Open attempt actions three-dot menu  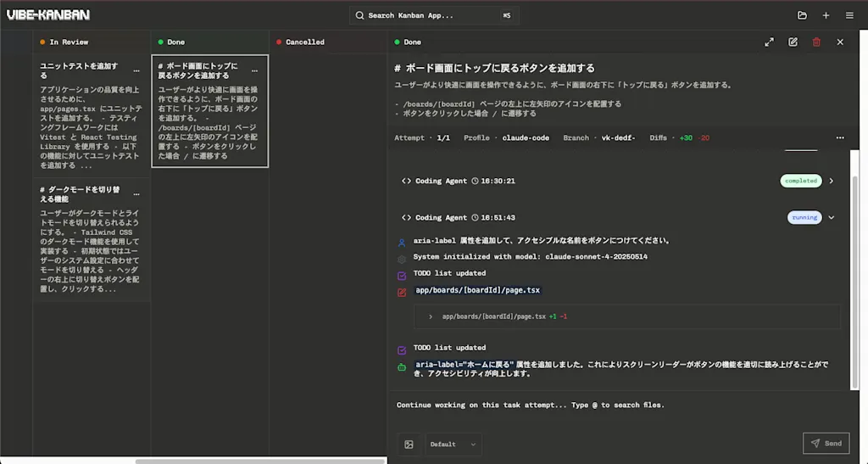point(840,138)
